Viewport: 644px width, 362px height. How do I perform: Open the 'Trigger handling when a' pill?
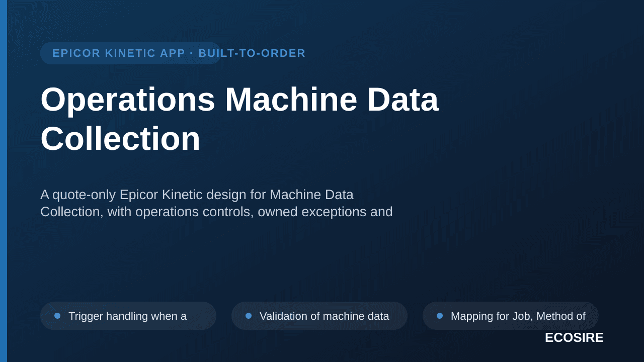pos(128,316)
